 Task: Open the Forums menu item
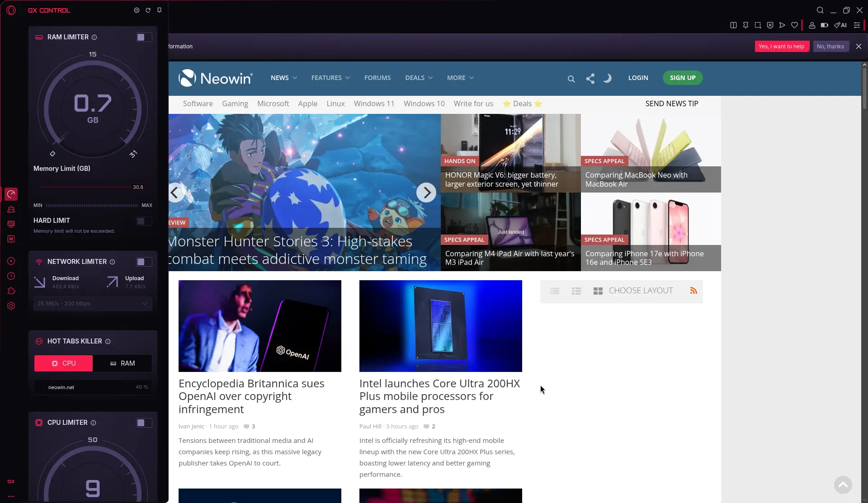377,78
